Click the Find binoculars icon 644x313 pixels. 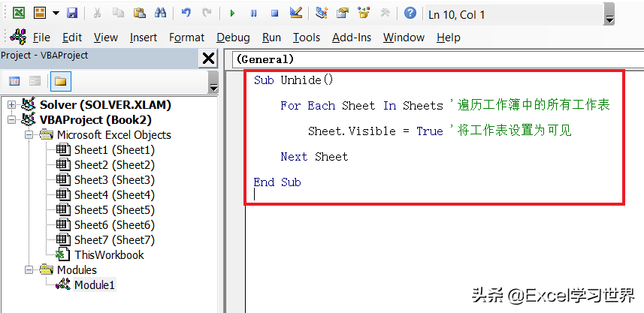tap(160, 13)
